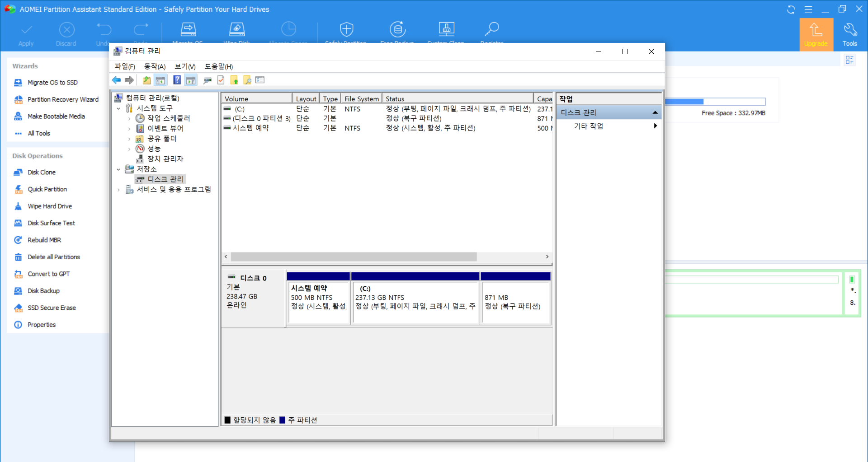Viewport: 868px width, 462px height.
Task: Select the (디스크 0 파티션 3) volume row
Action: pos(387,118)
